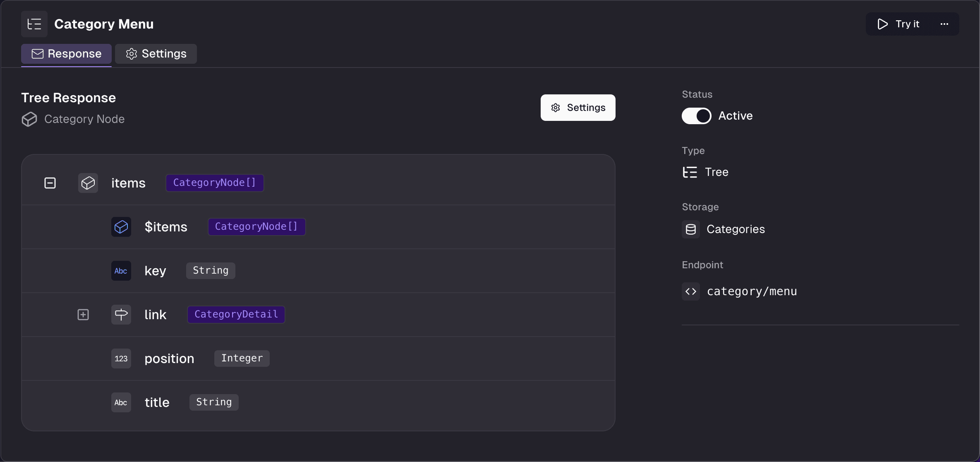Click the tree icon beside Category Menu title

[34, 24]
